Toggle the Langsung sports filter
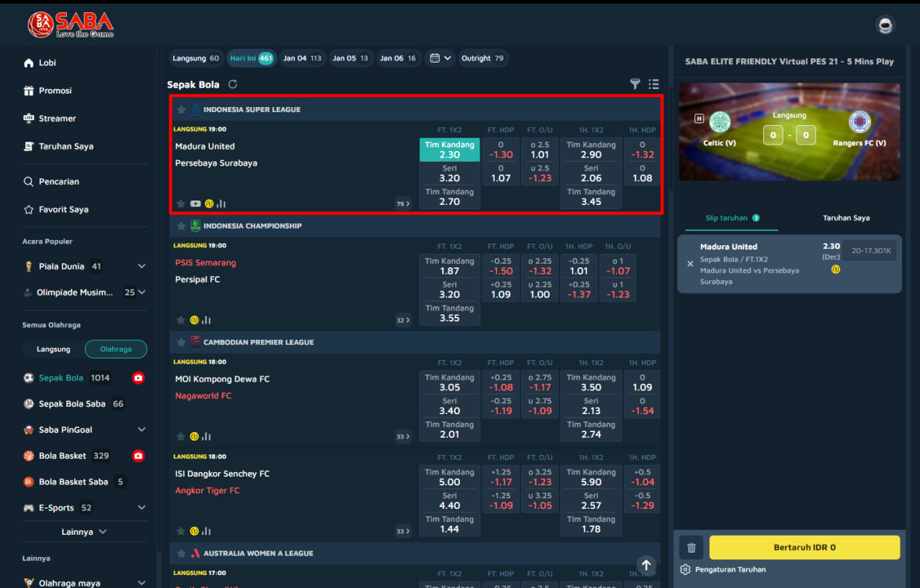Screen dimensions: 920x588 (54, 349)
